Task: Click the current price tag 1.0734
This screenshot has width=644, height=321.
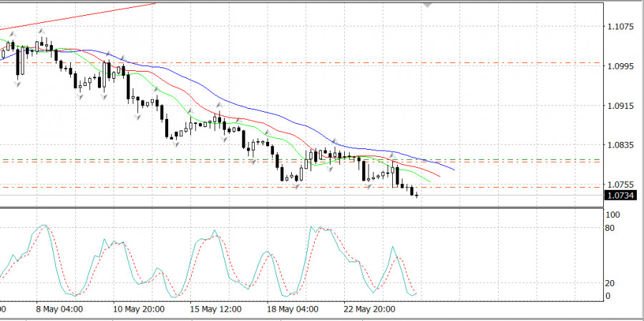Action: coord(620,195)
